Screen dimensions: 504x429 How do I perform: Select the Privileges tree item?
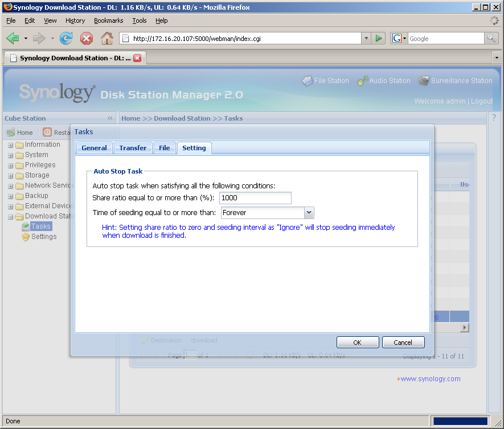(40, 165)
